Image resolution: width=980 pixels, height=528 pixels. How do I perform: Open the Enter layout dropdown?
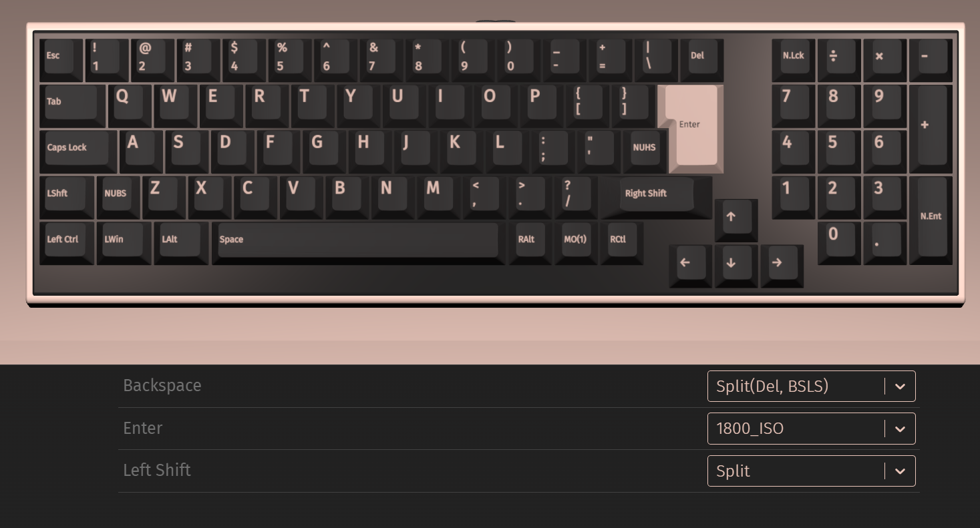tap(811, 429)
